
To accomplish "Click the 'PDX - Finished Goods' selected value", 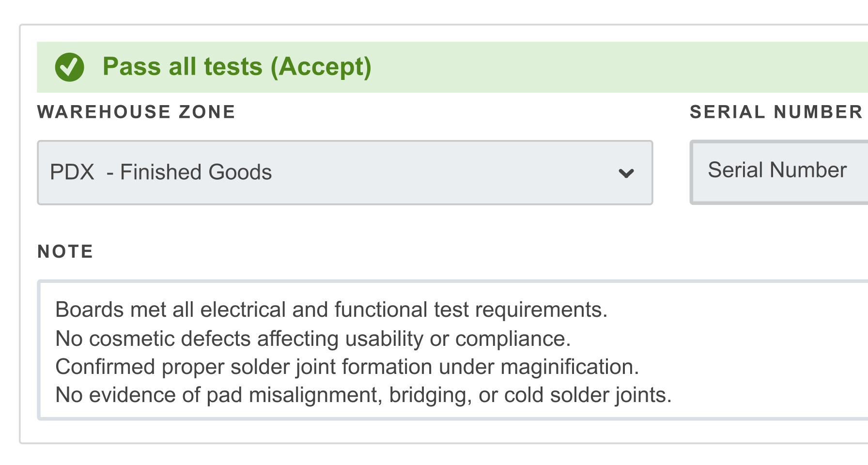I will 161,172.
